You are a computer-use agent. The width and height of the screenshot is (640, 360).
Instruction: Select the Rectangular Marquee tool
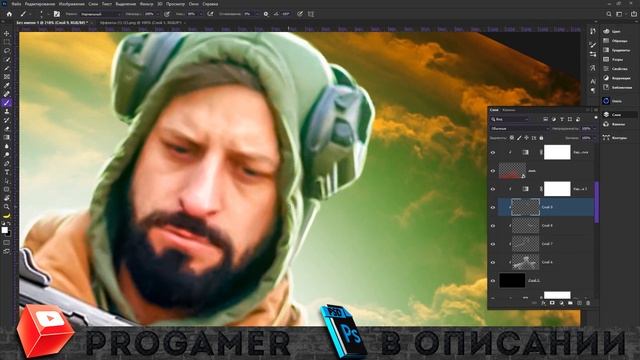(7, 42)
